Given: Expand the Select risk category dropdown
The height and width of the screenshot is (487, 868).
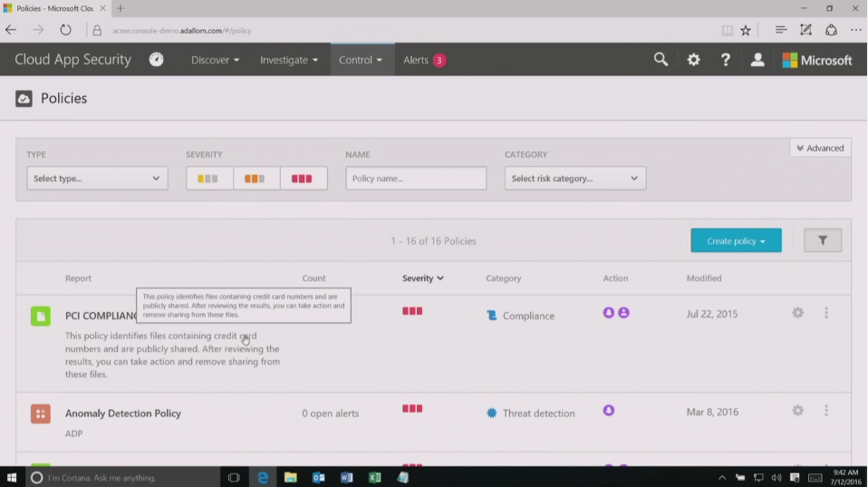Looking at the screenshot, I should 574,179.
